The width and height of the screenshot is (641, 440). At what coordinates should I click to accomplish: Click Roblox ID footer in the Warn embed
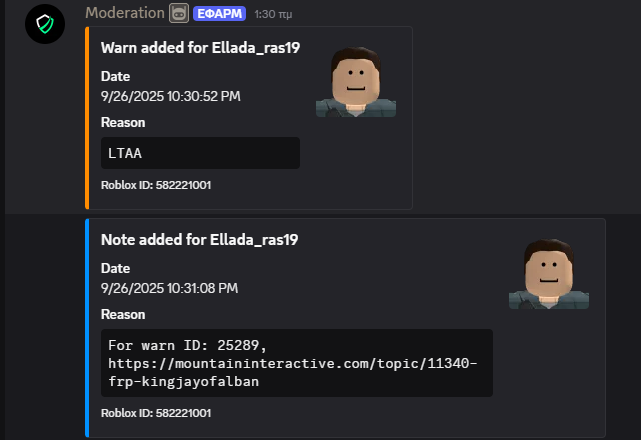pyautogui.click(x=156, y=185)
